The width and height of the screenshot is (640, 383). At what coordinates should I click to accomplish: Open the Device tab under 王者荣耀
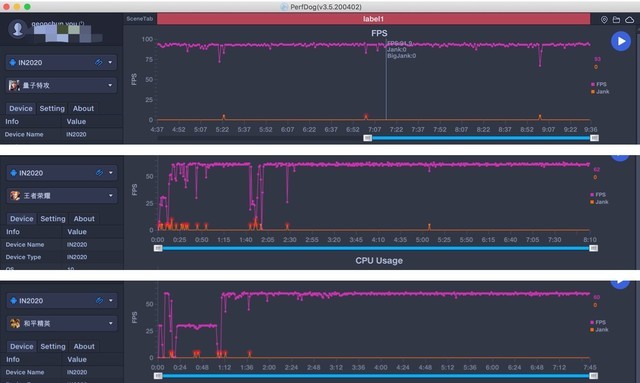coord(22,218)
